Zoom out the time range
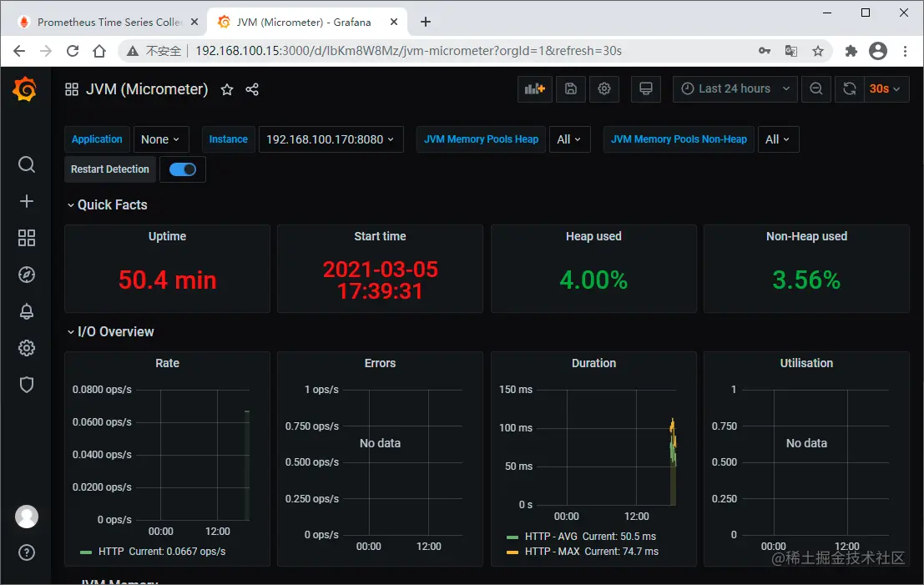 coord(816,89)
